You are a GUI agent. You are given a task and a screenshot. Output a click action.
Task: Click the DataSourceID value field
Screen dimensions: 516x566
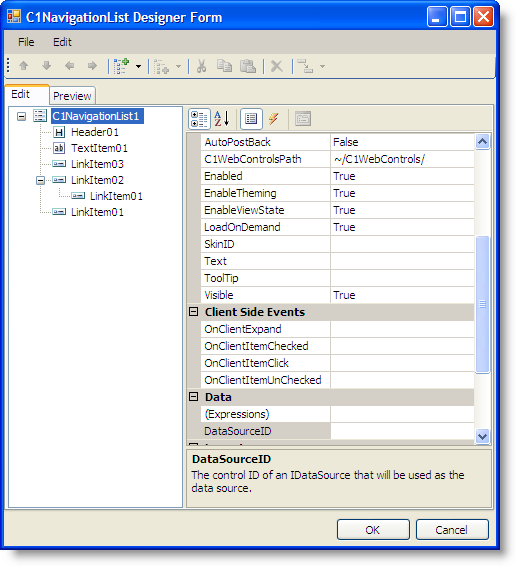pos(402,431)
